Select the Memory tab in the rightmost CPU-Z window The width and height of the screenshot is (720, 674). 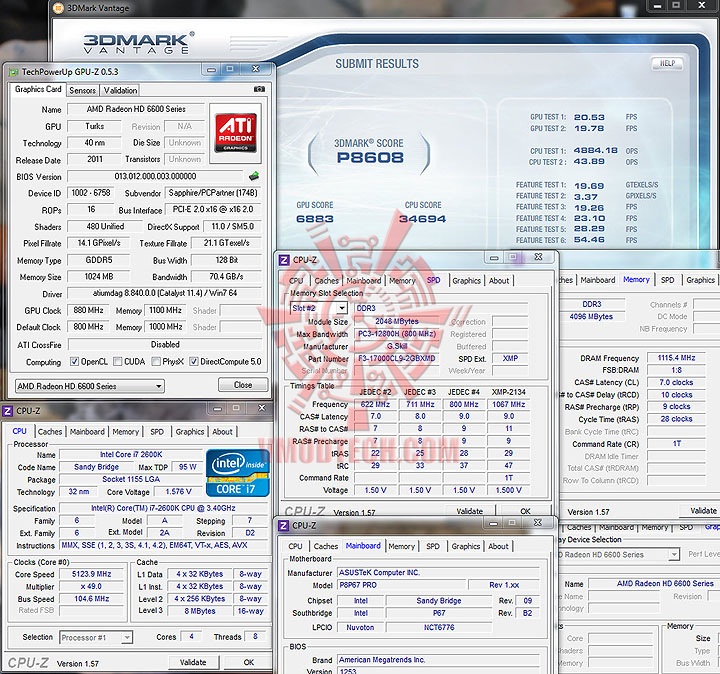pos(636,279)
